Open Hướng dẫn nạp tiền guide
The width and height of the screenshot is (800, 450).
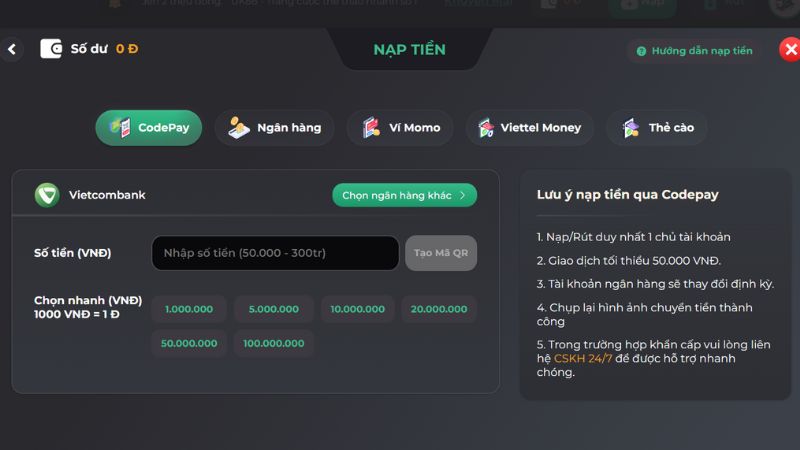coord(694,51)
